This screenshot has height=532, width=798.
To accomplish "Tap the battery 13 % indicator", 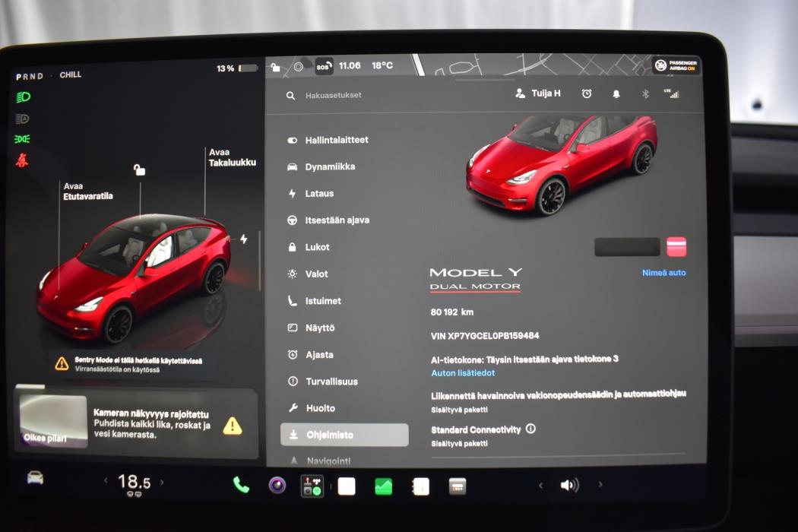I will pyautogui.click(x=237, y=68).
